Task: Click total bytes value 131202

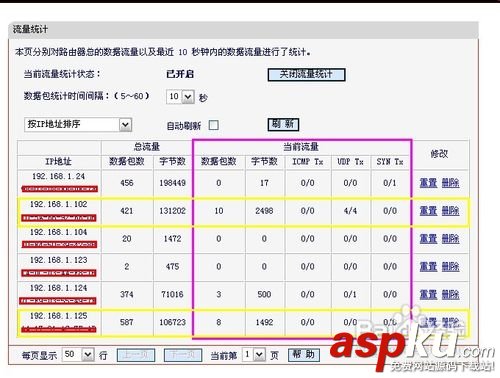Action: pyautogui.click(x=172, y=211)
